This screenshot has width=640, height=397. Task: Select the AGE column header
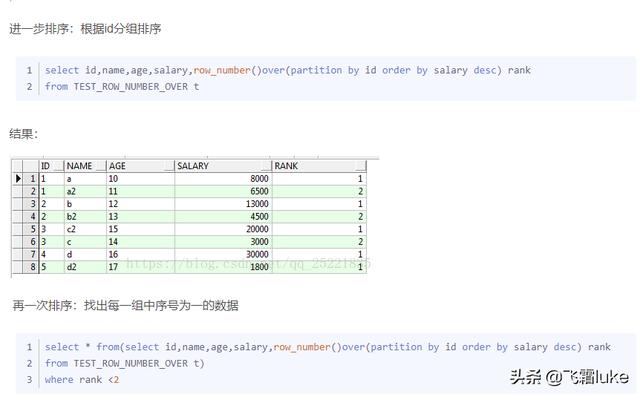pos(140,166)
